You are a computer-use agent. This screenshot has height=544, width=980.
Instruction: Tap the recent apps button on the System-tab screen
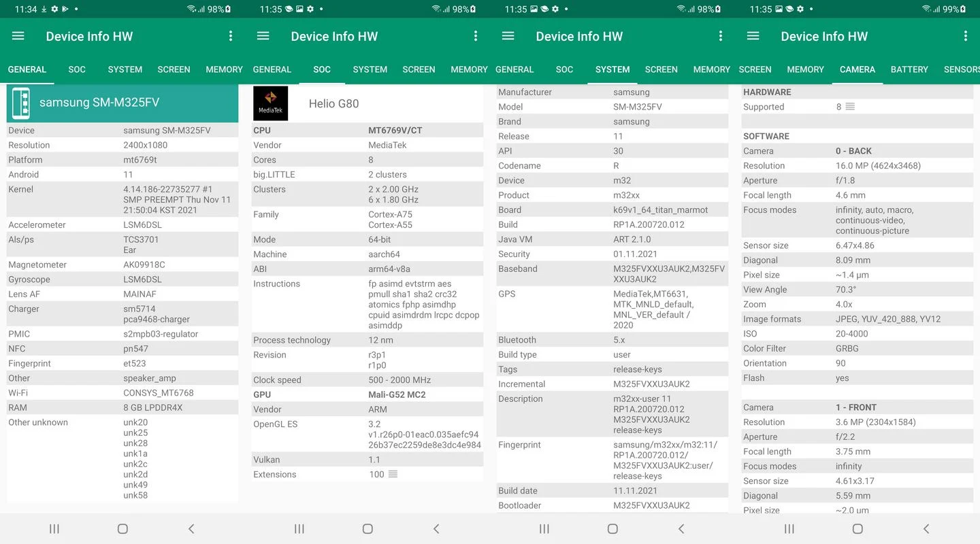544,528
